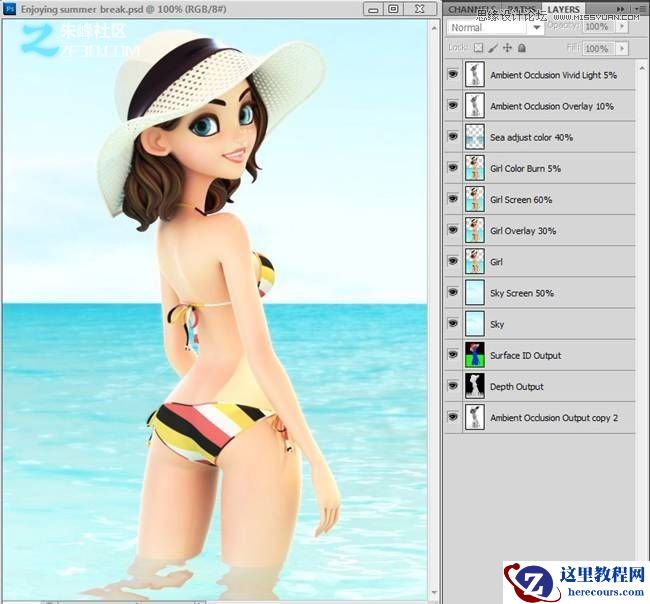Viewport: 650px width, 604px height.
Task: Select layer name "Girl Overlay 30%"
Action: 523,230
